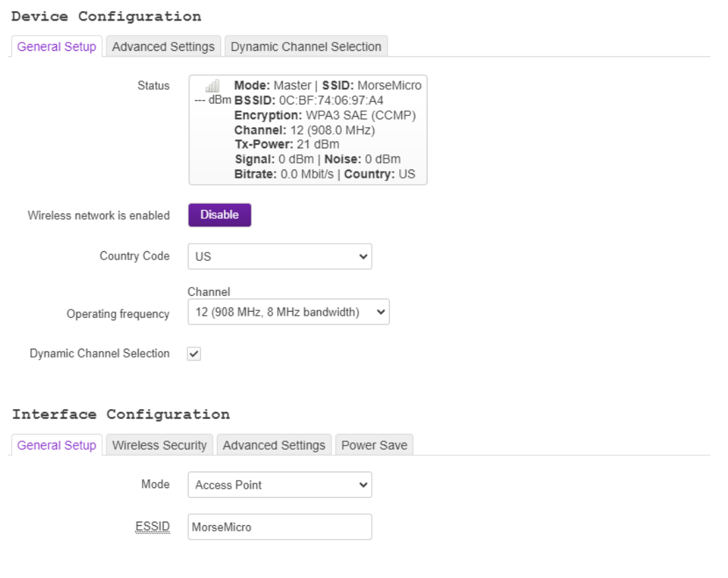The height and width of the screenshot is (578, 728).
Task: Open the Mode dropdown showing Access Point
Action: [x=279, y=485]
